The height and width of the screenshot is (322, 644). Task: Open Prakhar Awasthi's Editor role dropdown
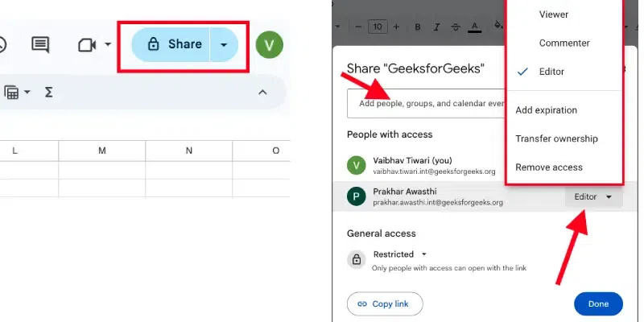tap(593, 197)
